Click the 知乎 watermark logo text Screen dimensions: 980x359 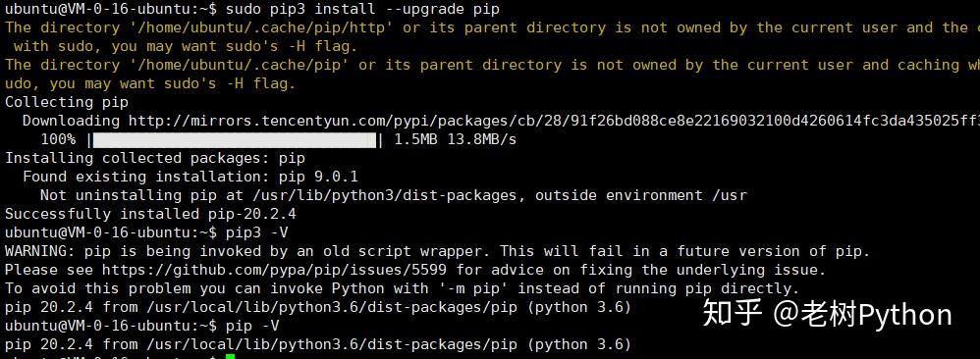coord(733,314)
